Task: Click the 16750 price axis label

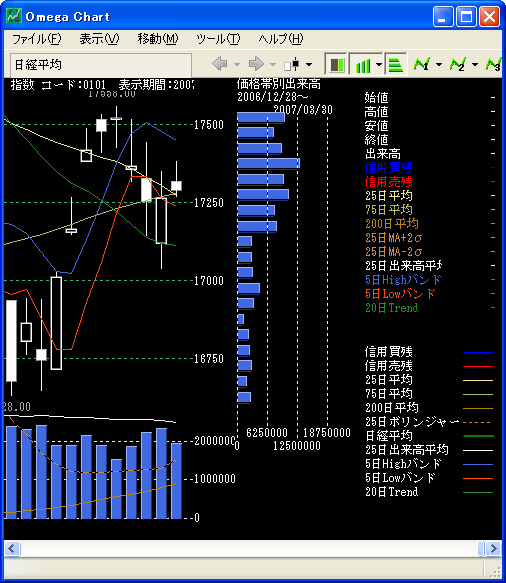Action: click(209, 358)
